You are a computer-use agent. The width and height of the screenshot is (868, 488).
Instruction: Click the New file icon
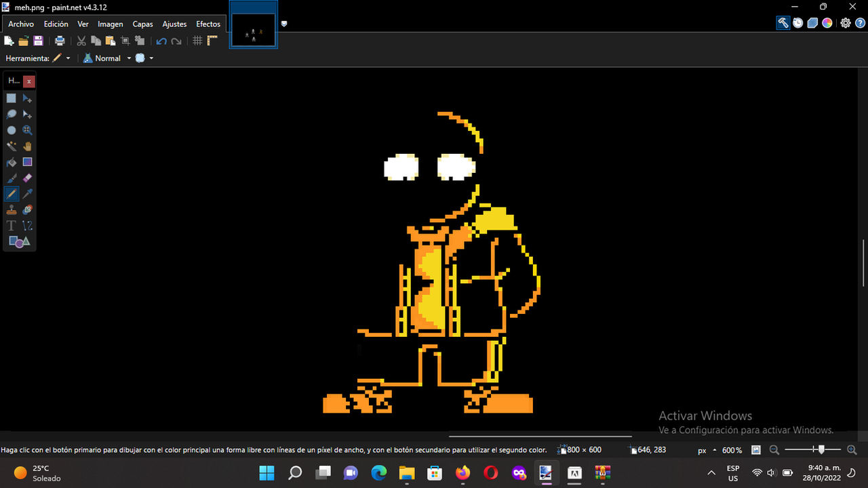9,41
